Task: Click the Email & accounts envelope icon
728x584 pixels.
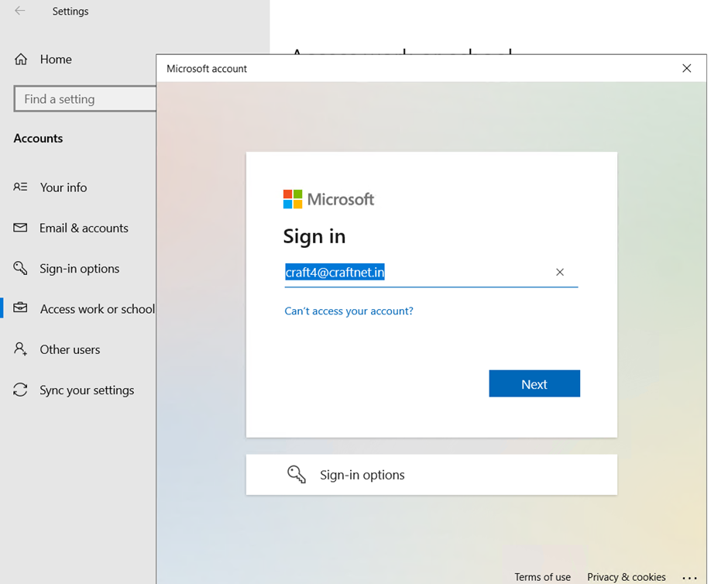Action: [x=20, y=228]
